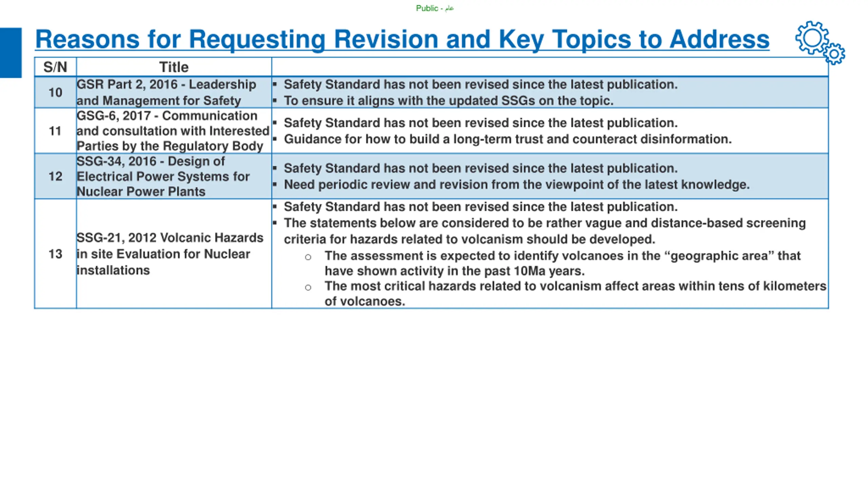Select the S/N column header
Image resolution: width=868 pixels, height=488 pixels.
click(x=55, y=67)
